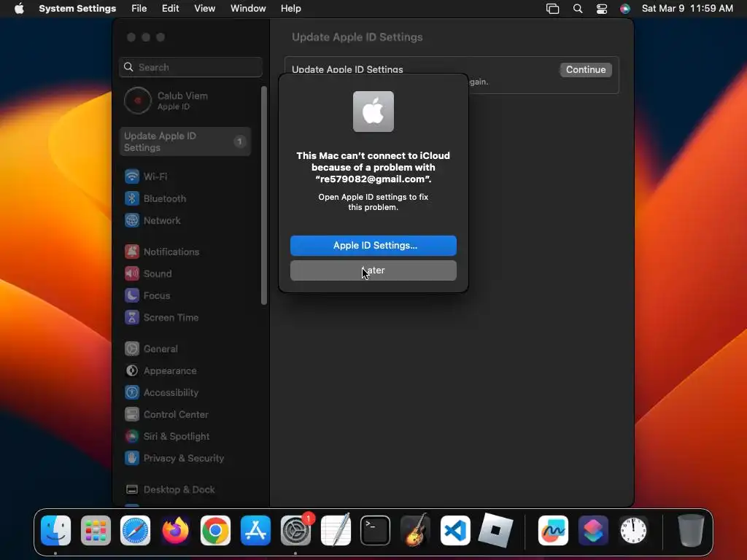The width and height of the screenshot is (747, 560).
Task: Open Accessibility icon in sidebar
Action: (132, 392)
